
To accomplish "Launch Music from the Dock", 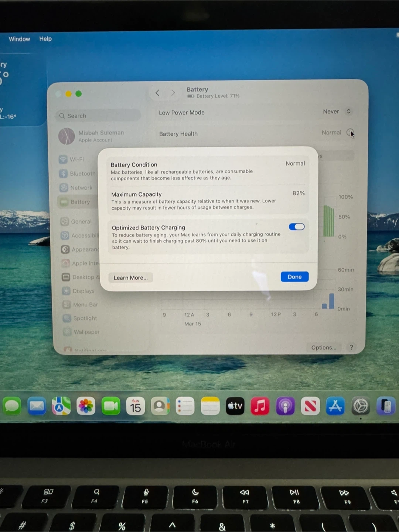I will (x=260, y=406).
